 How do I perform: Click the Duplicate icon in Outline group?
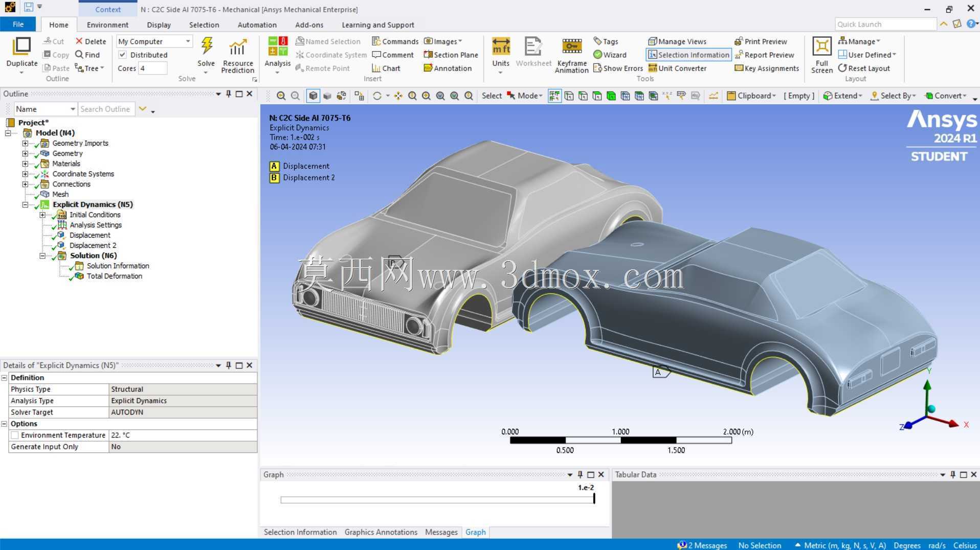point(21,47)
